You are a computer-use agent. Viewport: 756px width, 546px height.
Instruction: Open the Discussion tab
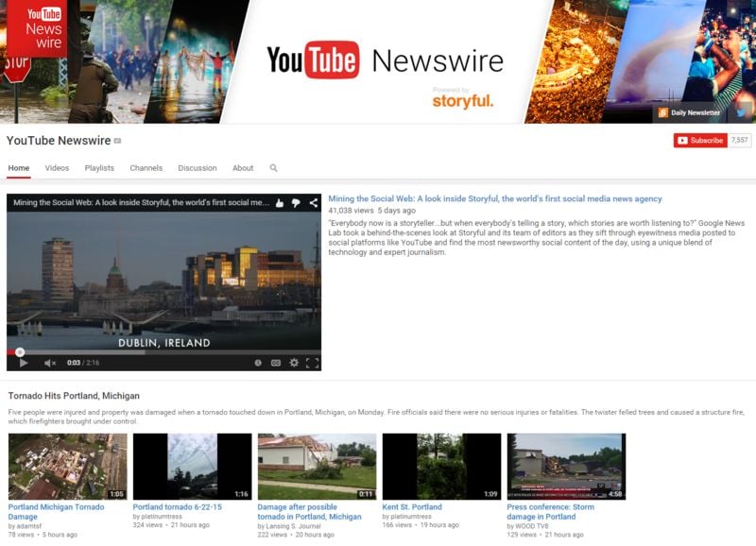[198, 168]
